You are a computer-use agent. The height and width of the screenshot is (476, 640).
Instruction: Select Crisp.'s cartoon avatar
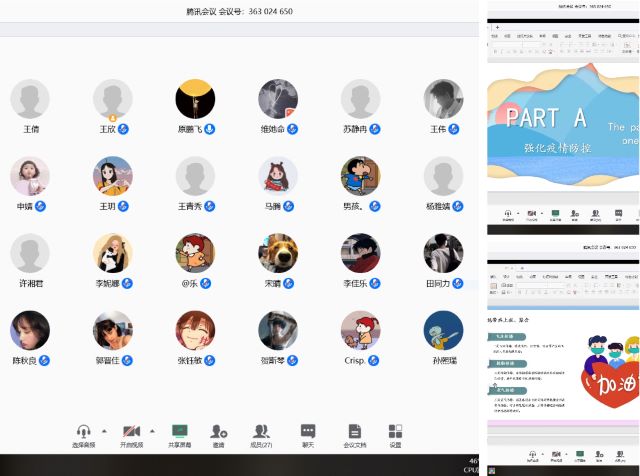(x=360, y=330)
